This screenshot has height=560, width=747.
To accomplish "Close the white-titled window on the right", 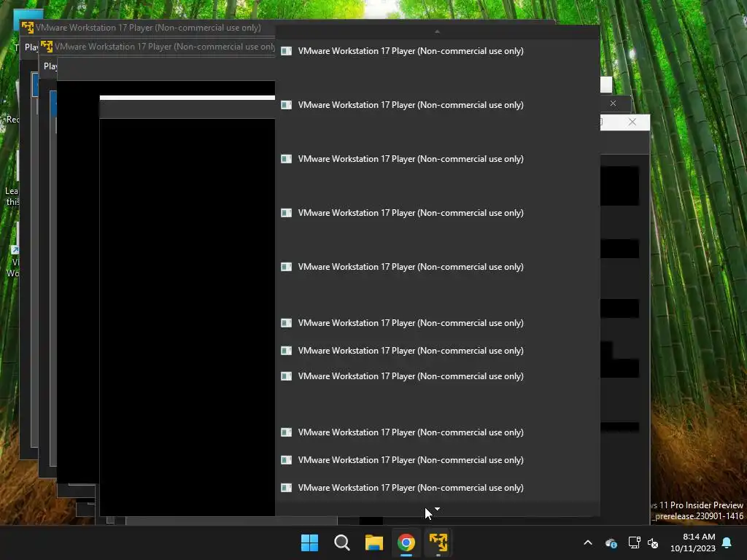I will 632,122.
